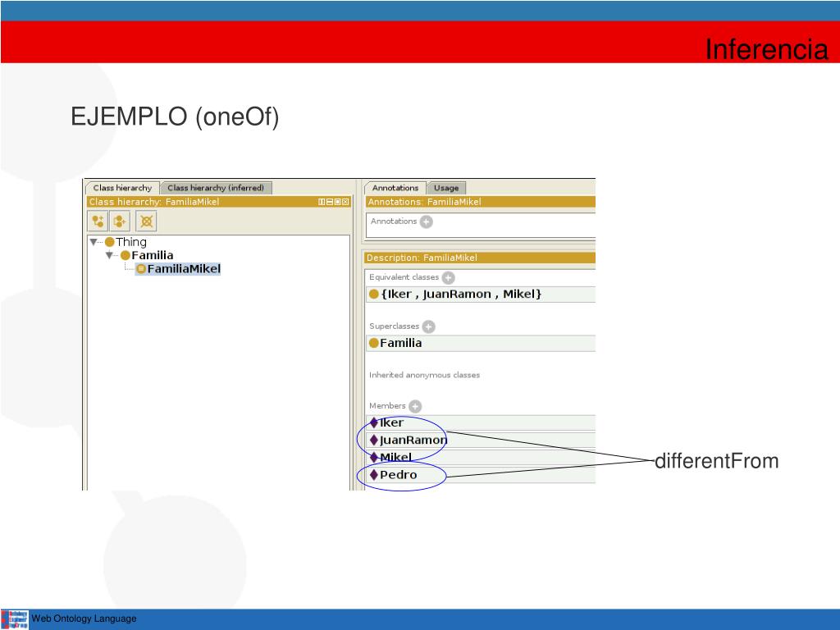Select member Pedro
This screenshot has width=840, height=630.
[x=481, y=475]
